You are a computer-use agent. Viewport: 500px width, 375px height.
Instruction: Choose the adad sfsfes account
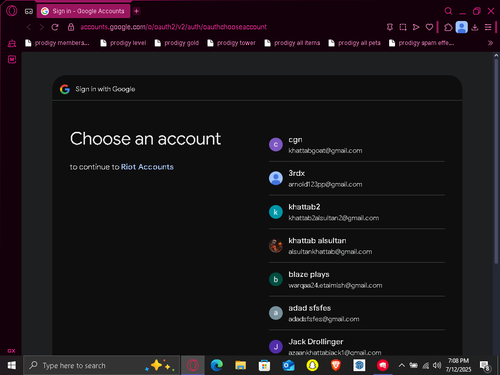point(357,313)
